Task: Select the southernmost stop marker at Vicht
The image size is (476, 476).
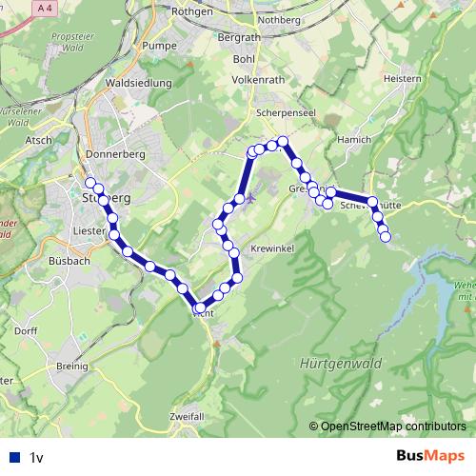Action: click(x=200, y=307)
